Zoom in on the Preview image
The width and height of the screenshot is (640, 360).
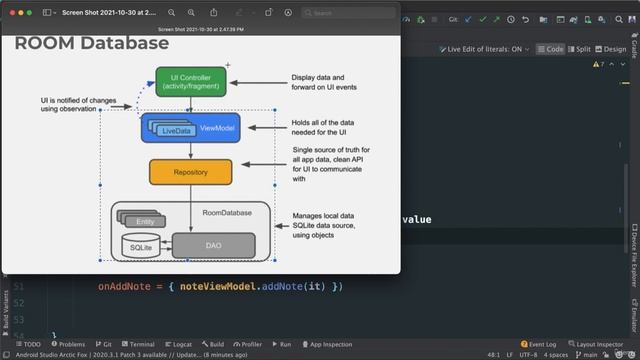pyautogui.click(x=191, y=13)
